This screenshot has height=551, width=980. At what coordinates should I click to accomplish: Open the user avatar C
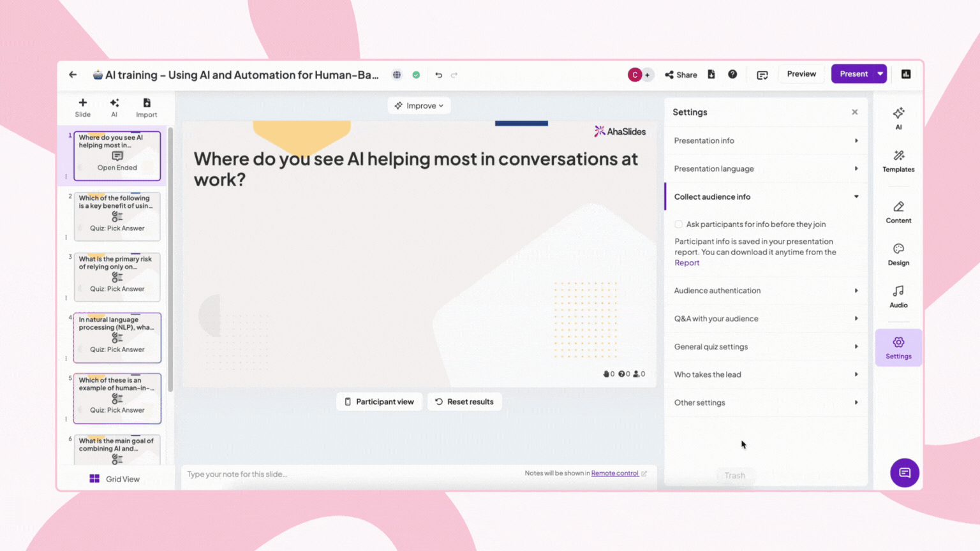[635, 75]
